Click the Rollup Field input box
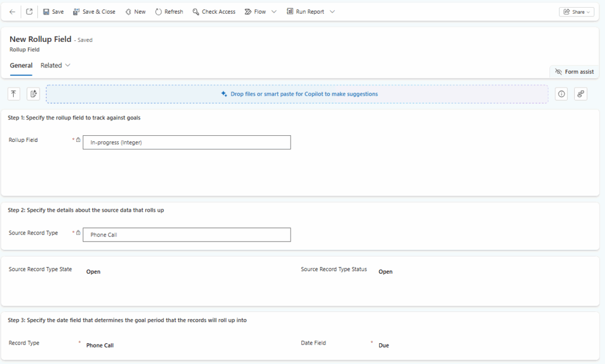Viewport: 605px width, 364px height. [x=187, y=142]
